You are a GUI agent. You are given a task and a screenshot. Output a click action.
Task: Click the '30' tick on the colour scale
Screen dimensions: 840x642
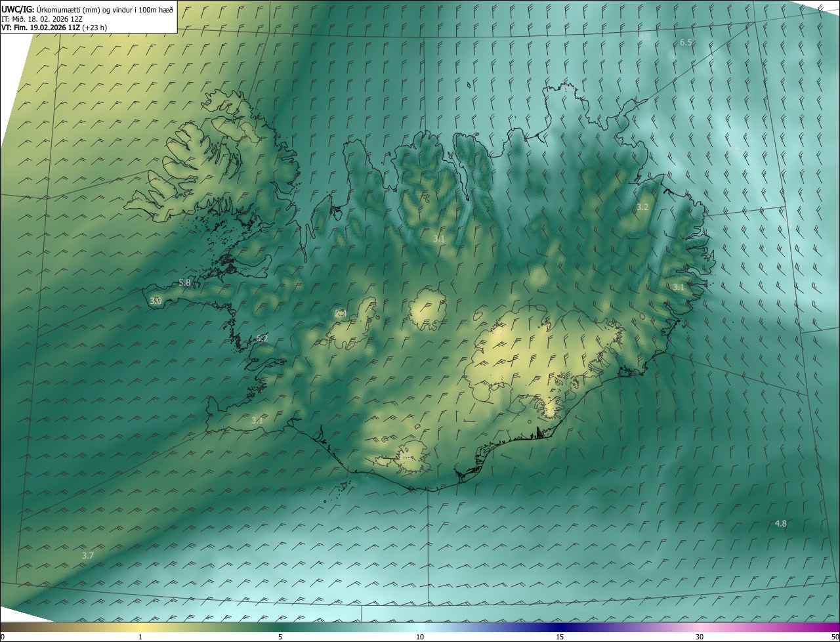coord(700,637)
